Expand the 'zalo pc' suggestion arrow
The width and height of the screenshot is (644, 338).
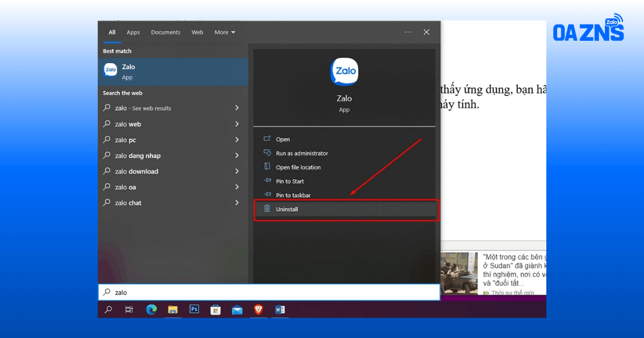237,139
